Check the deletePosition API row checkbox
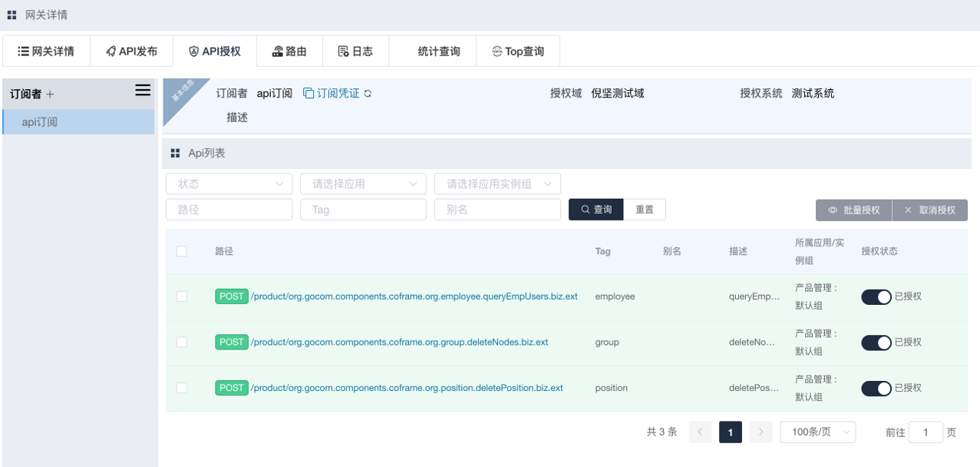The image size is (980, 467). coord(182,388)
